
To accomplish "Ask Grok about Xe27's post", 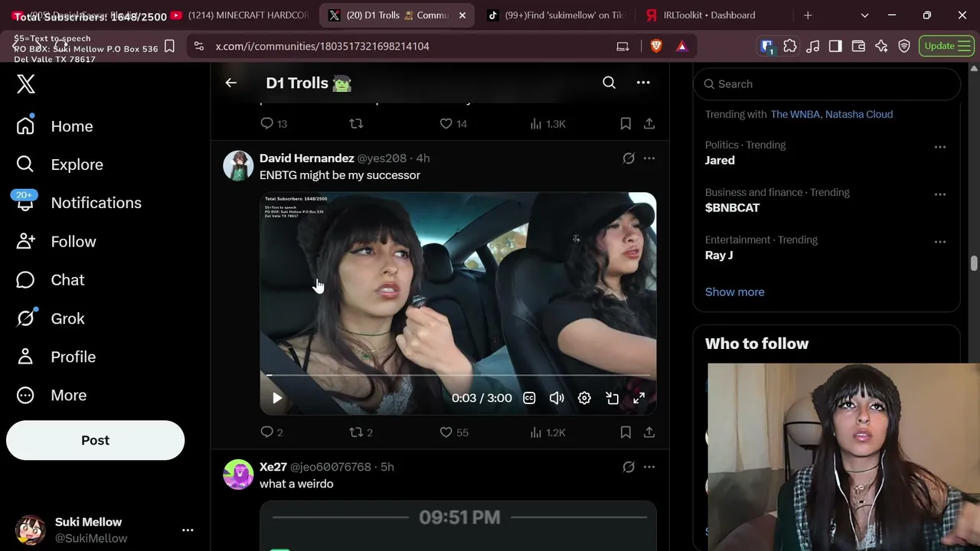I will coord(629,467).
